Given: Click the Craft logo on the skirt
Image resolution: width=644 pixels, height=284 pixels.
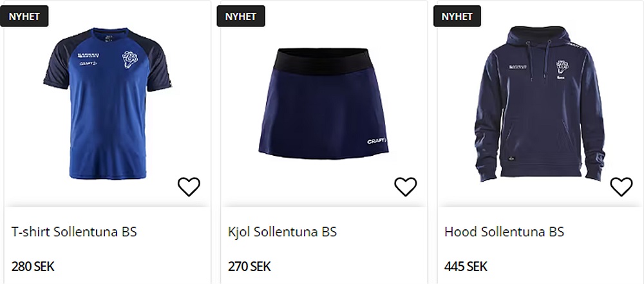Looking at the screenshot, I should pos(377,142).
